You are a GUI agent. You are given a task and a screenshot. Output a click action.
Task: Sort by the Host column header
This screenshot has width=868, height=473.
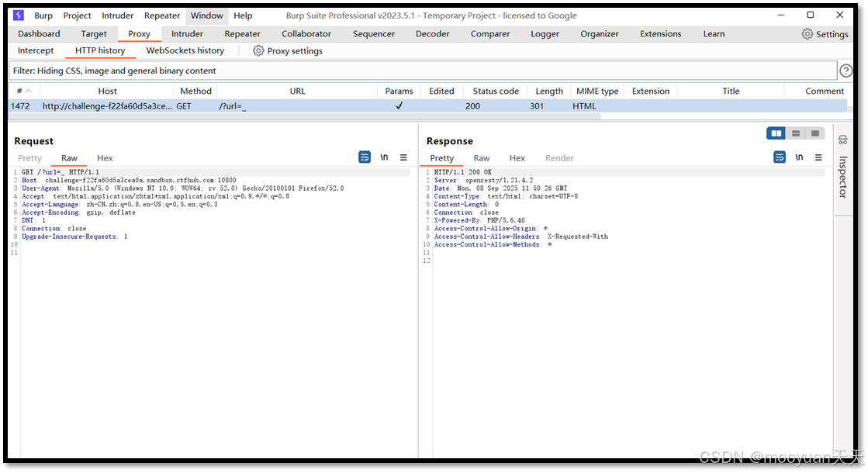107,91
